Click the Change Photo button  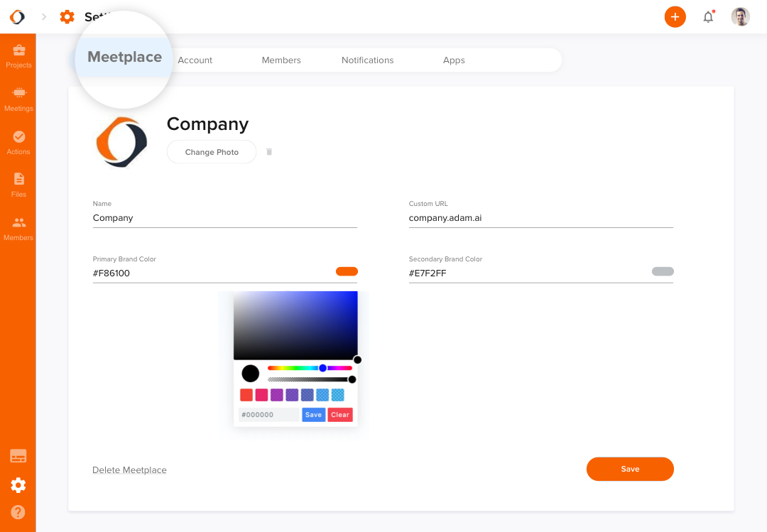point(212,152)
